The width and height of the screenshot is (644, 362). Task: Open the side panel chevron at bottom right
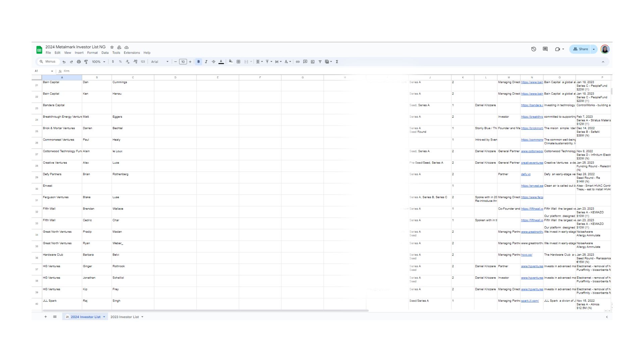pos(607,317)
